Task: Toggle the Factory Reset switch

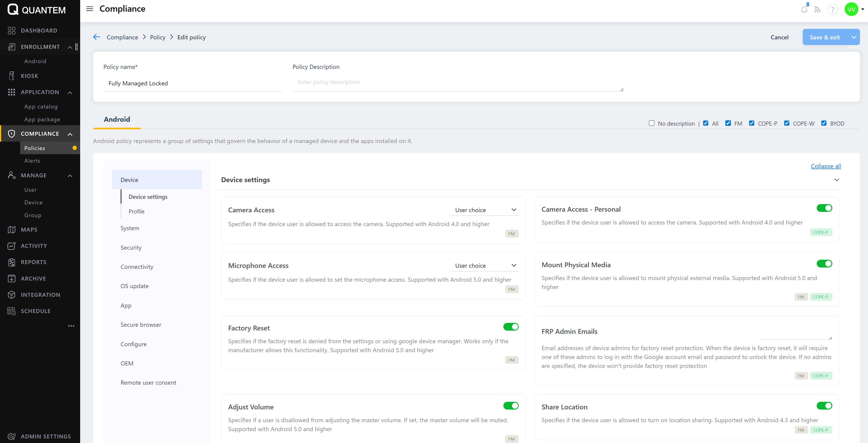Action: pyautogui.click(x=511, y=327)
